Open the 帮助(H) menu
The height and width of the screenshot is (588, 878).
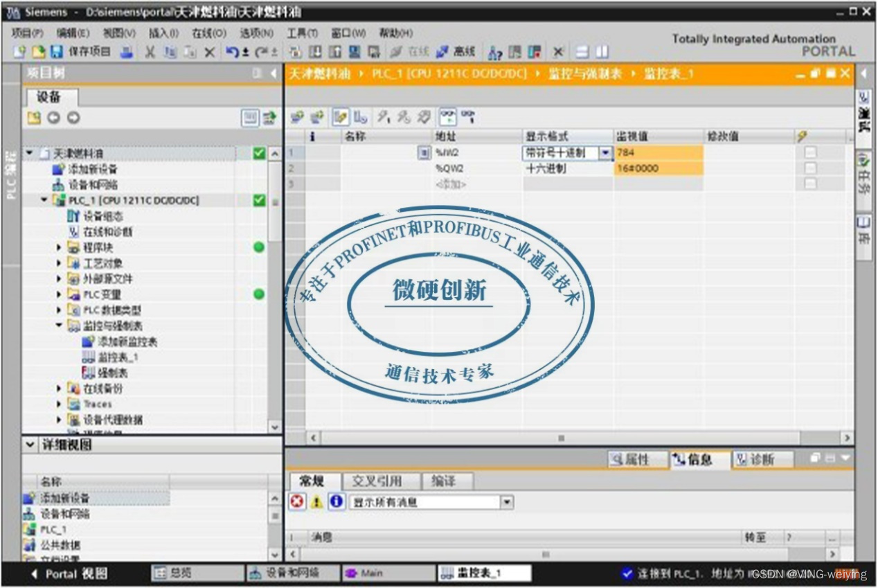pos(395,33)
